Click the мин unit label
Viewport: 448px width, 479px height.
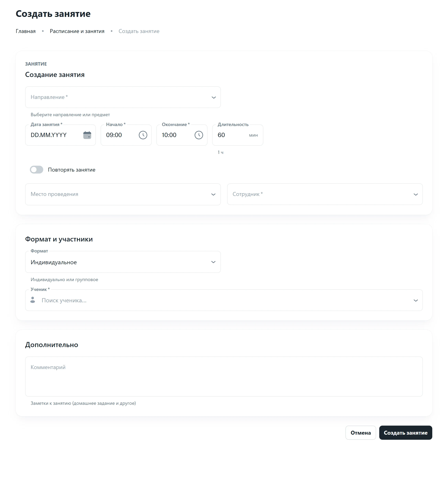click(253, 135)
